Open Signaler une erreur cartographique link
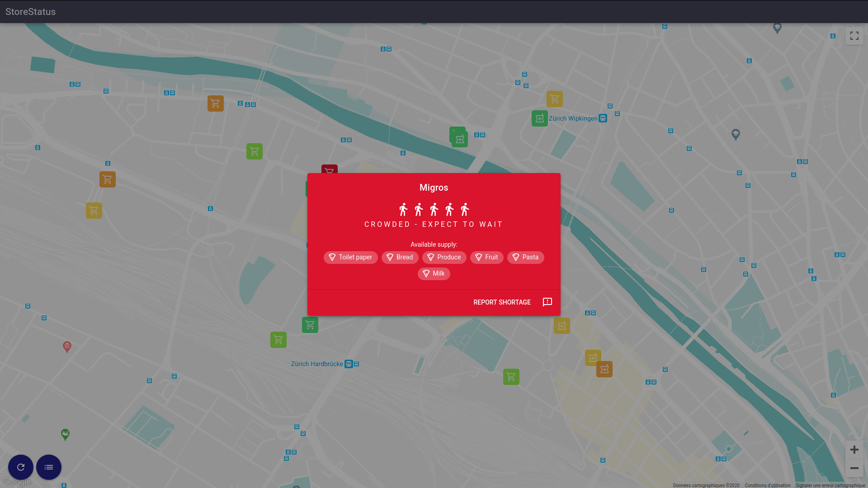 [x=830, y=485]
